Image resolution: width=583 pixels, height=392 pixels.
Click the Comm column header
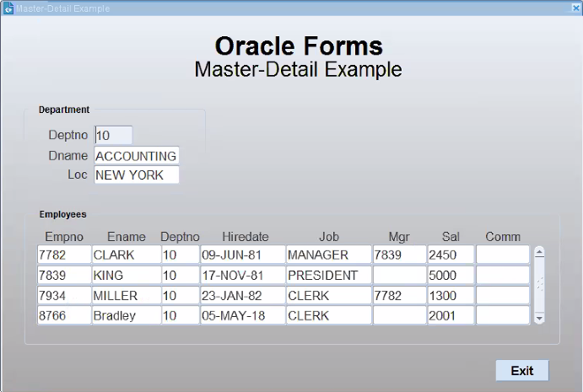click(503, 237)
